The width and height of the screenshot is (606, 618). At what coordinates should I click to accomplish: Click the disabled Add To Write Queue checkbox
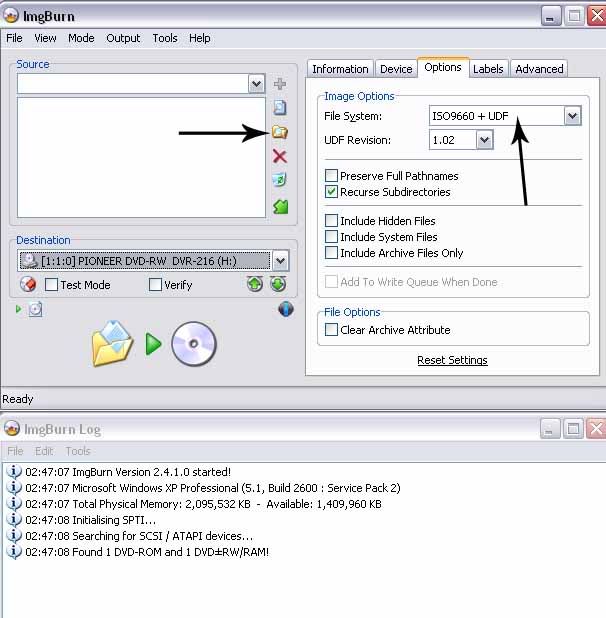[331, 281]
